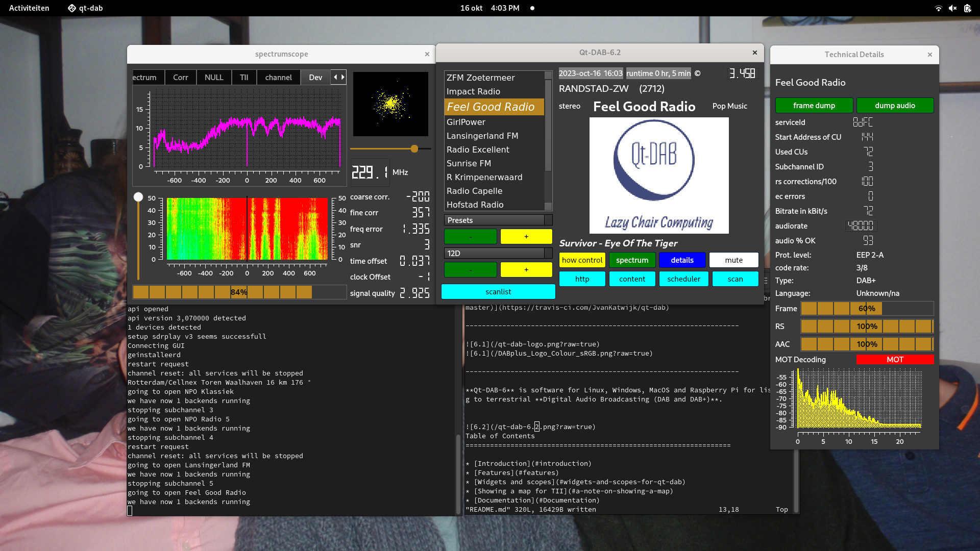Image resolution: width=980 pixels, height=551 pixels.
Task: Select GirlPower in service list
Action: coord(494,122)
